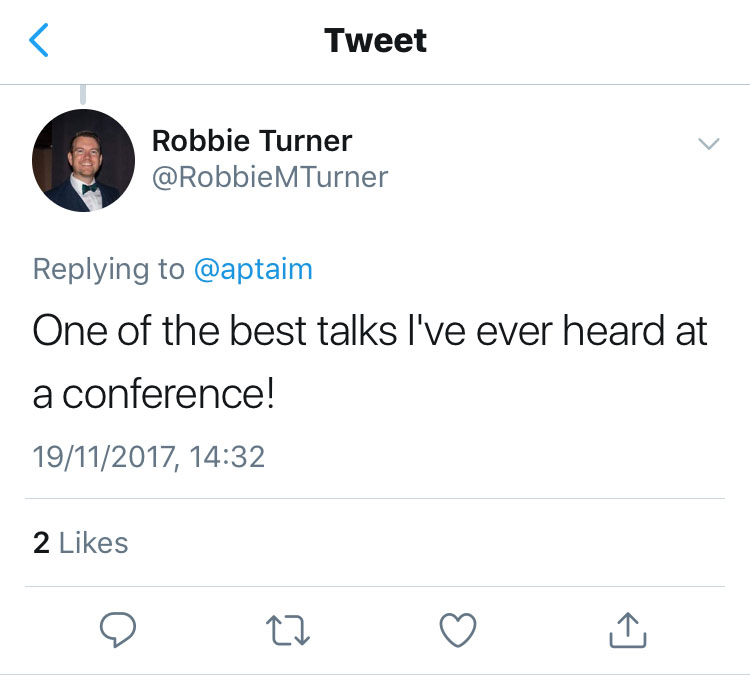This screenshot has height=680, width=750.
Task: Open the share sheet via upload icon
Action: point(628,630)
